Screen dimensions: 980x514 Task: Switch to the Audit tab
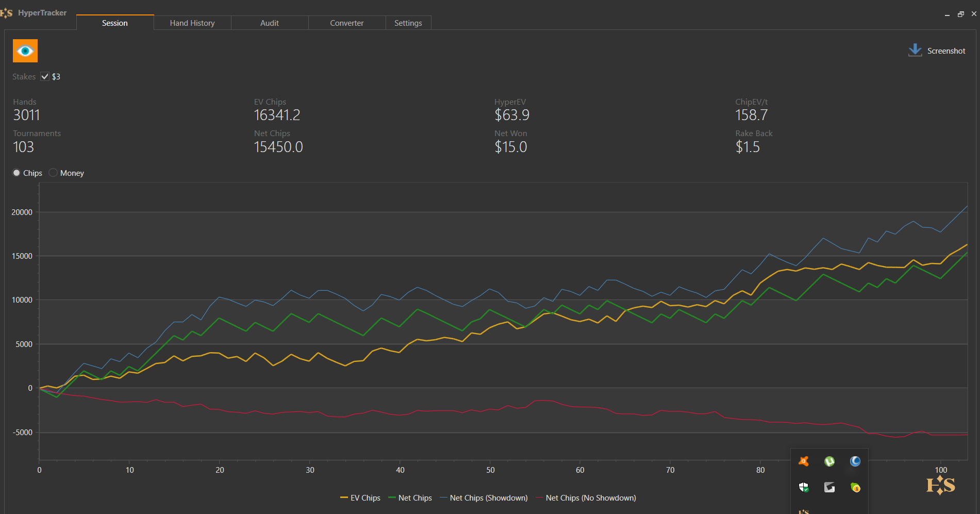pyautogui.click(x=270, y=23)
